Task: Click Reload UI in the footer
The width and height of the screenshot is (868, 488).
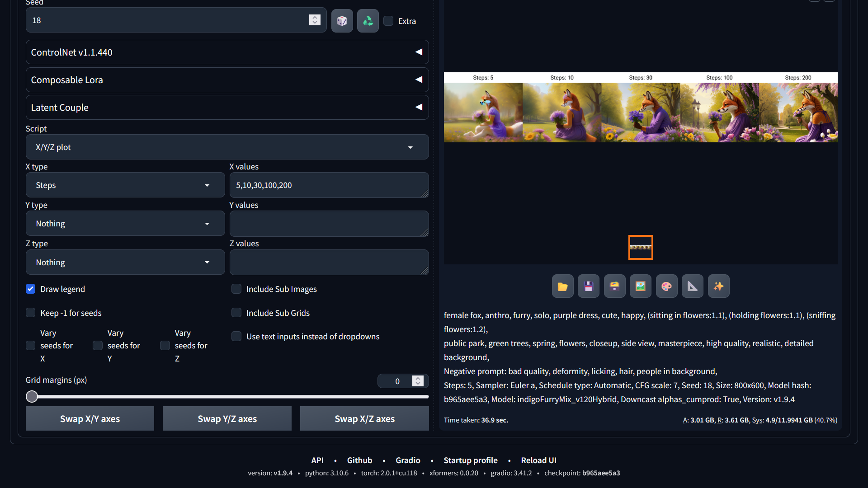Action: 538,460
